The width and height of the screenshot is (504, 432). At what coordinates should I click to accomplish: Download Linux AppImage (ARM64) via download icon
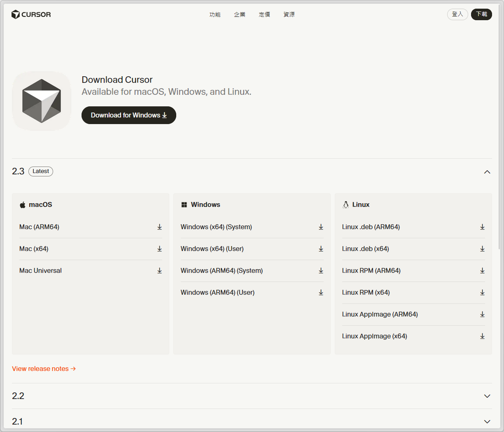pyautogui.click(x=482, y=314)
